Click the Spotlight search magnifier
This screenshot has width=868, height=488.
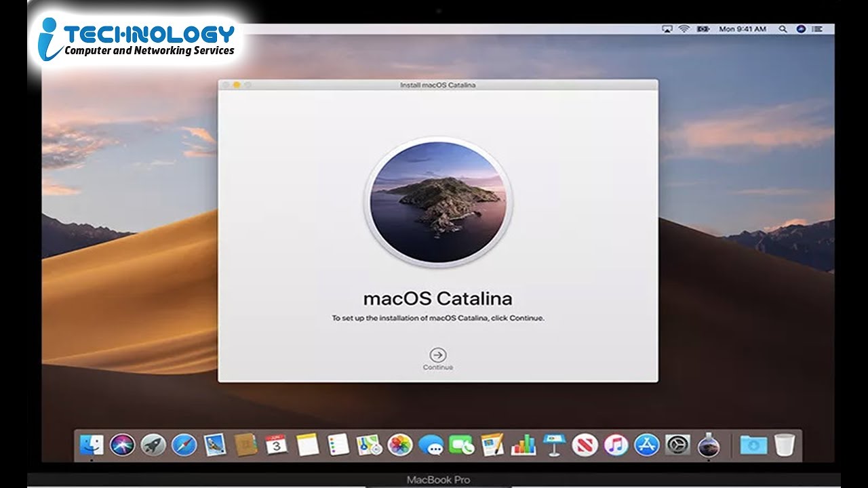click(783, 29)
